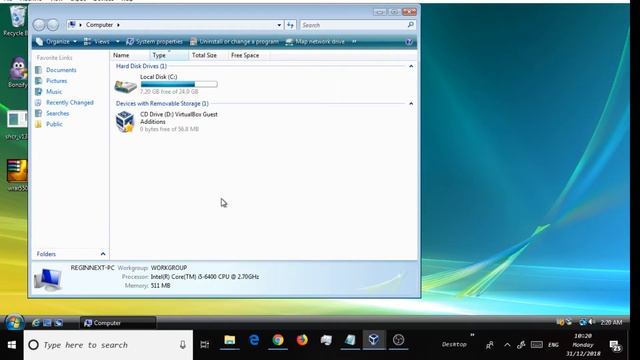Expand the Folders pane
Viewport: 640px width, 360px height.
[103, 254]
